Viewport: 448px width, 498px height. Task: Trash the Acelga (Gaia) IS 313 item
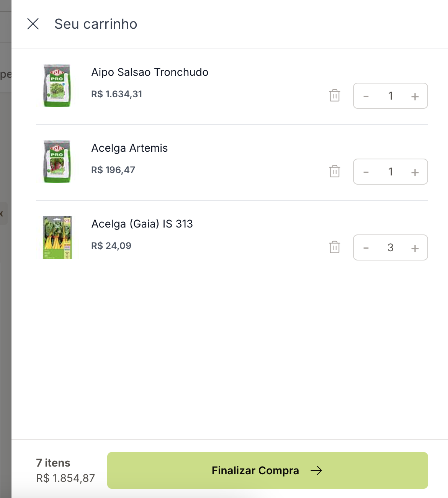point(335,247)
